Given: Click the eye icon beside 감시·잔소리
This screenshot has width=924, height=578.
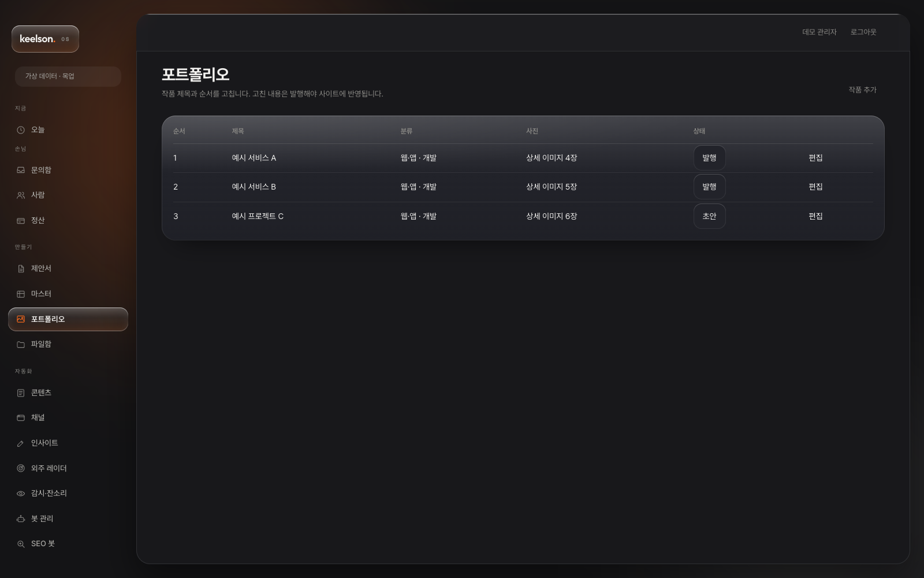Looking at the screenshot, I should click(x=21, y=494).
